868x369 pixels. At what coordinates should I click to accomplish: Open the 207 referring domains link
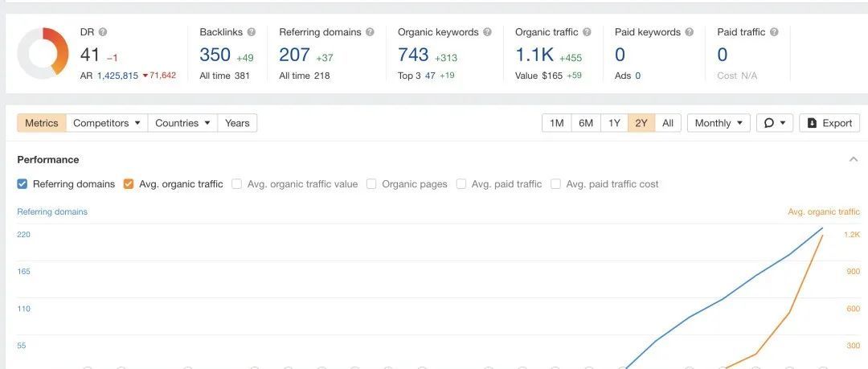[x=294, y=55]
